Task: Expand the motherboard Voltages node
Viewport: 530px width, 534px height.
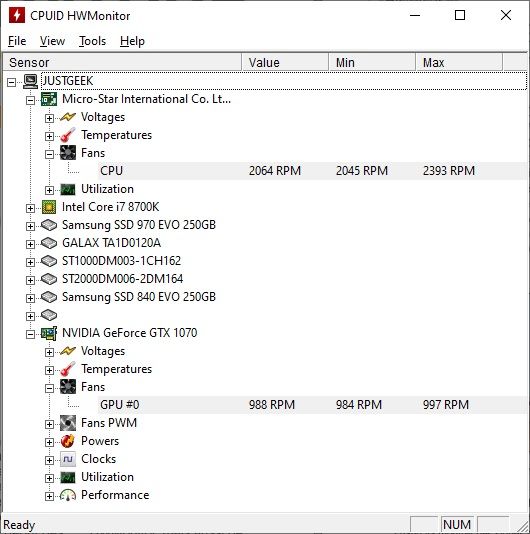Action: click(49, 118)
